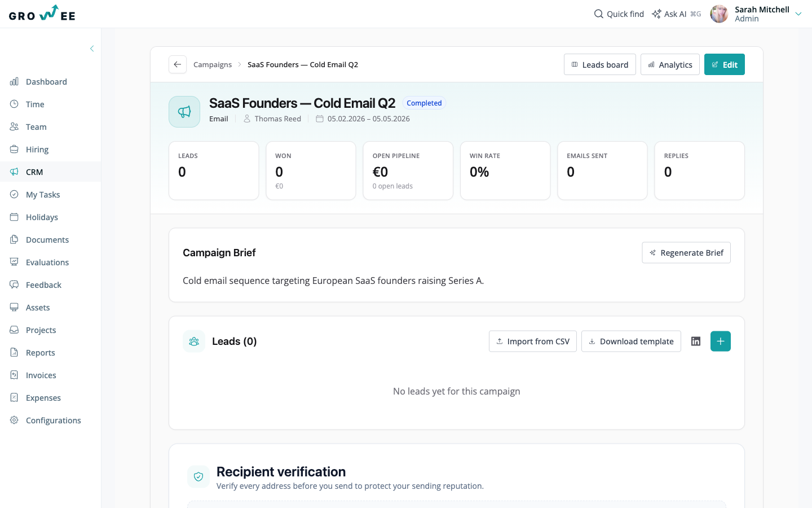Click the OPEN PIPELINE stat card
Screen dimensions: 812x508
tap(408, 170)
